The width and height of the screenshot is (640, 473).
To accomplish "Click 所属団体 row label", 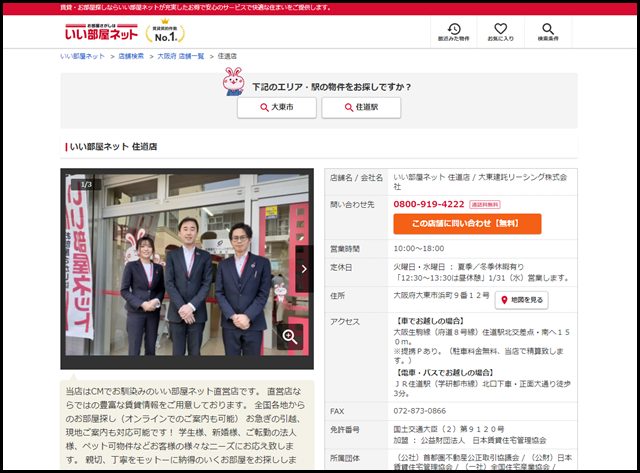I will click(345, 458).
